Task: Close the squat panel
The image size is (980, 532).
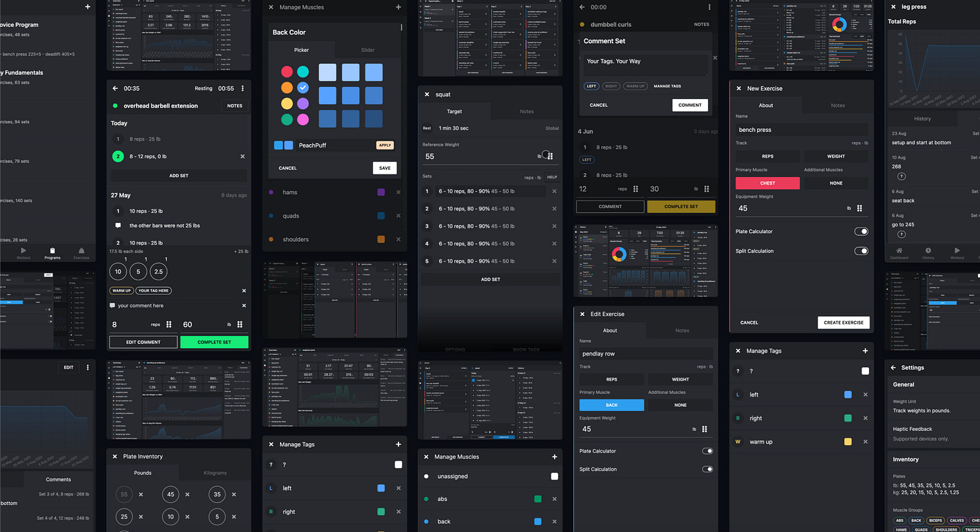Action: pyautogui.click(x=427, y=94)
